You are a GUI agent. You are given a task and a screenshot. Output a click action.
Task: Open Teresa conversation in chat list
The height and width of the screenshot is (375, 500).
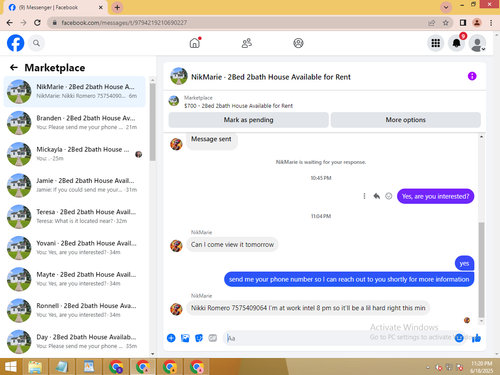[x=74, y=217]
